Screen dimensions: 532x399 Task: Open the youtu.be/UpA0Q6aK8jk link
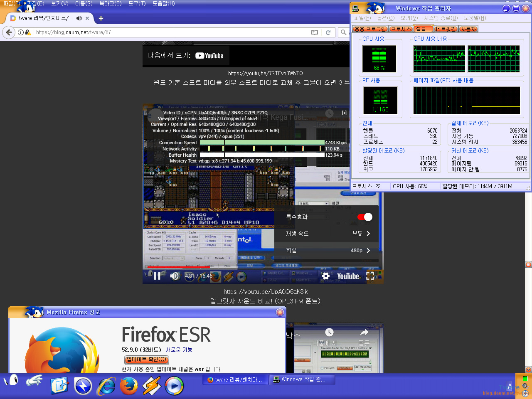266,292
